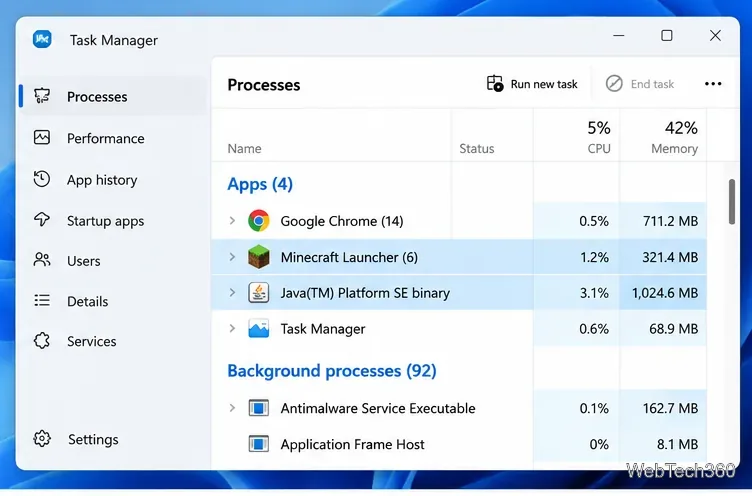Click the App history clock icon
The width and height of the screenshot is (752, 496).
[x=42, y=179]
